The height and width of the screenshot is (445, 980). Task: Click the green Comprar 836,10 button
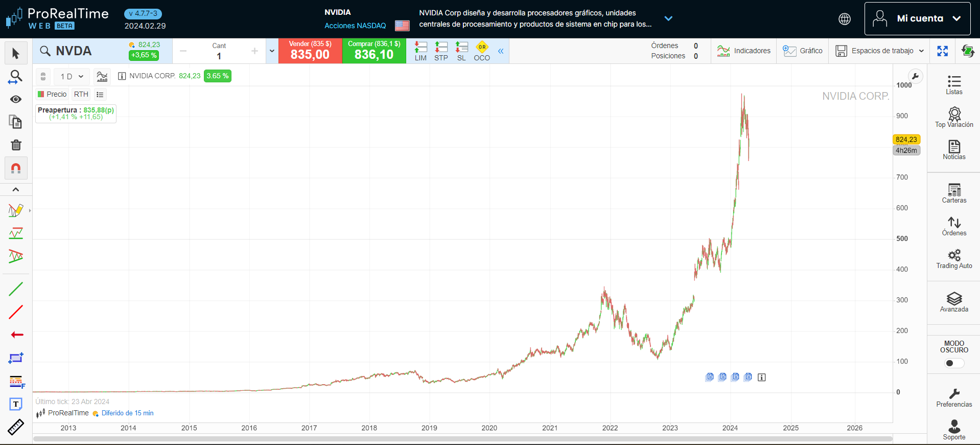[374, 51]
